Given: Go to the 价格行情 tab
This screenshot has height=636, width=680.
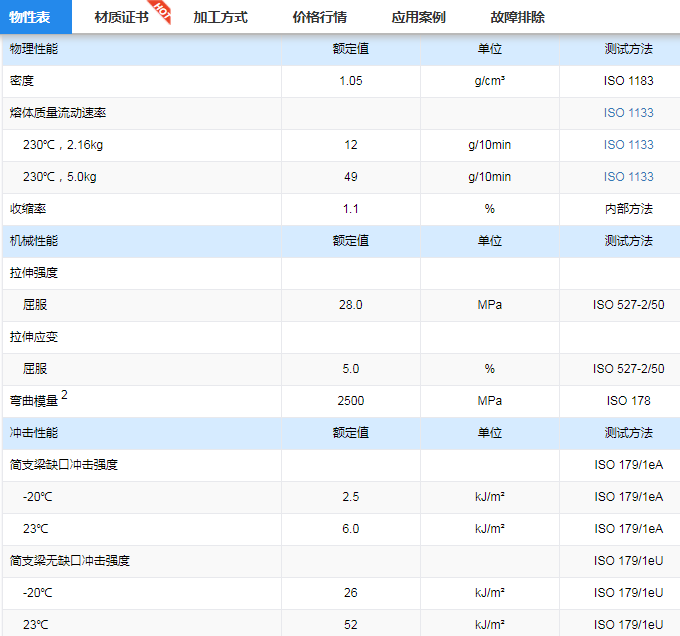Looking at the screenshot, I should [x=319, y=17].
